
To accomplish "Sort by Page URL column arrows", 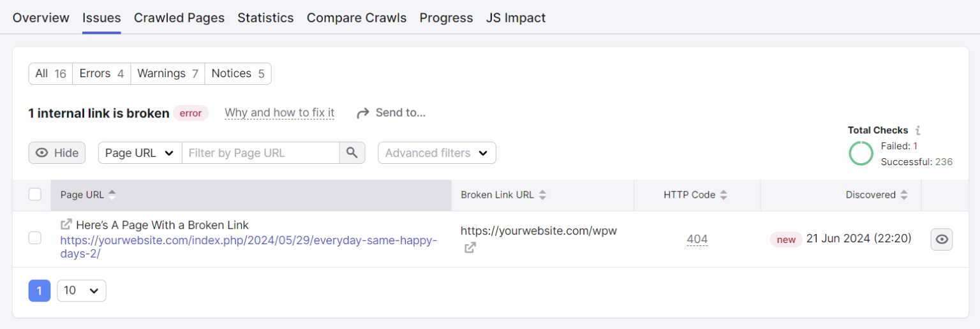I will coord(112,195).
